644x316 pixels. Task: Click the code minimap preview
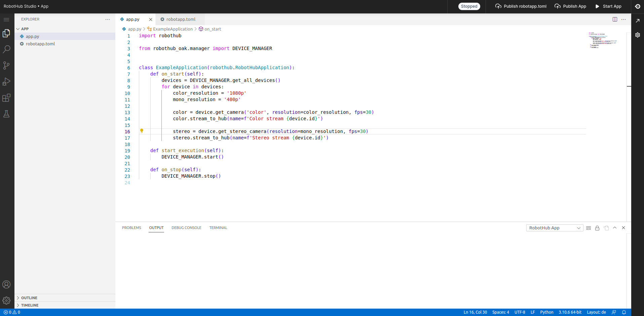point(603,40)
